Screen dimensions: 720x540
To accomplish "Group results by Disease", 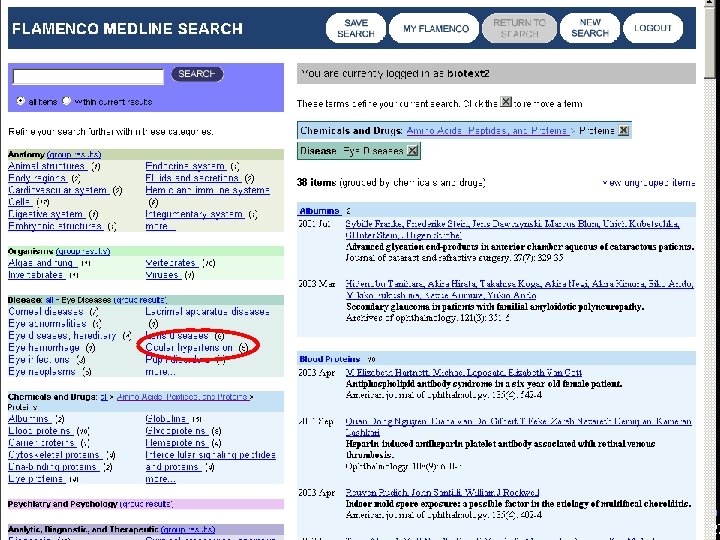I will pos(140,300).
